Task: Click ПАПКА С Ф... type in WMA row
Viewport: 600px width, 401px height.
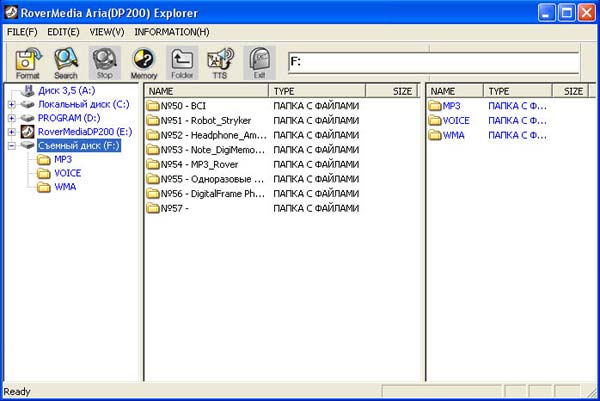Action: coord(517,135)
